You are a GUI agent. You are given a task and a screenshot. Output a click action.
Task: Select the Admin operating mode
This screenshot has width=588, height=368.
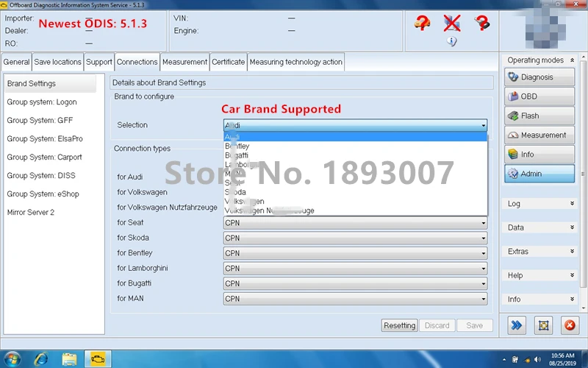[x=539, y=174]
